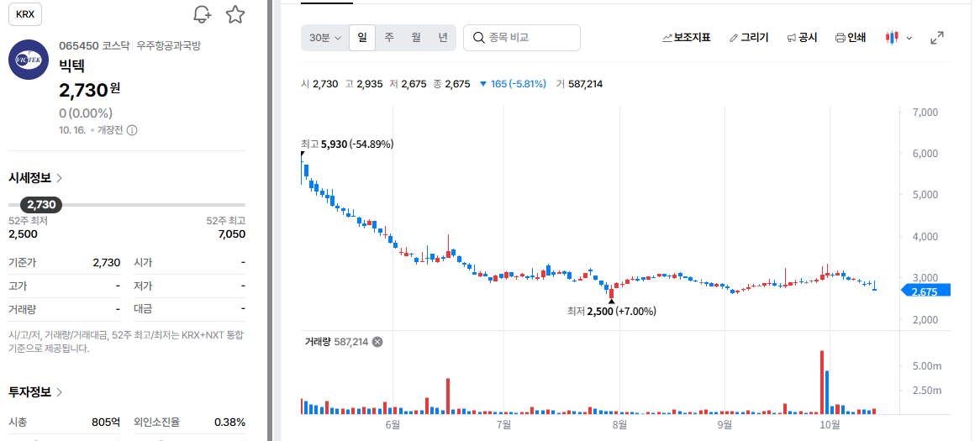This screenshot has width=980, height=441.
Task: Click the 2,675 current price tag
Action: pos(925,291)
